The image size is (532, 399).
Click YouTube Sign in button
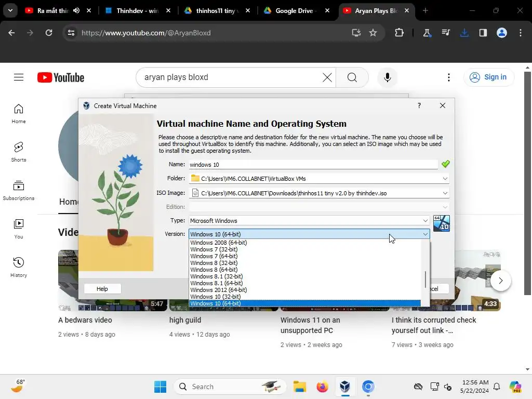[488, 77]
